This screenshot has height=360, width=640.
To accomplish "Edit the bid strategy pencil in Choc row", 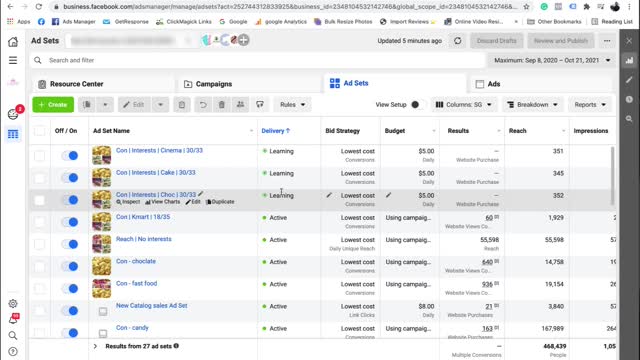I will 329,195.
